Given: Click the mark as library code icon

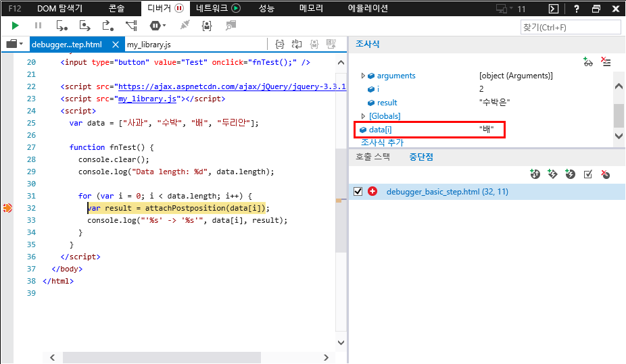Looking at the screenshot, I should coord(314,45).
